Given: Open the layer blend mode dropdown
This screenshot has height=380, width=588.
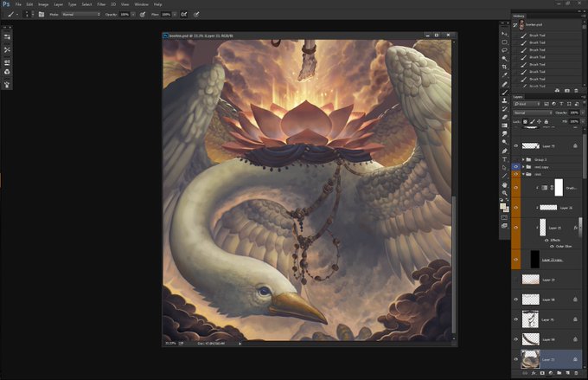Looking at the screenshot, I should [533, 113].
